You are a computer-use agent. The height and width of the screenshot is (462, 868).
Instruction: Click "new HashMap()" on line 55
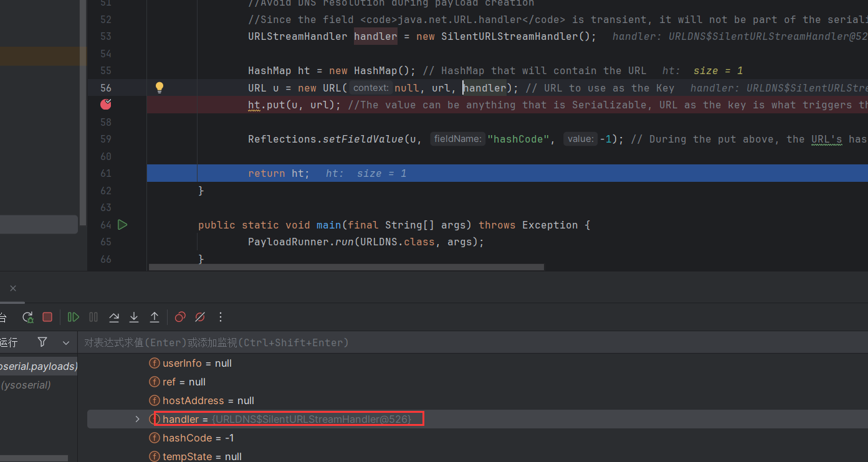pyautogui.click(x=369, y=70)
